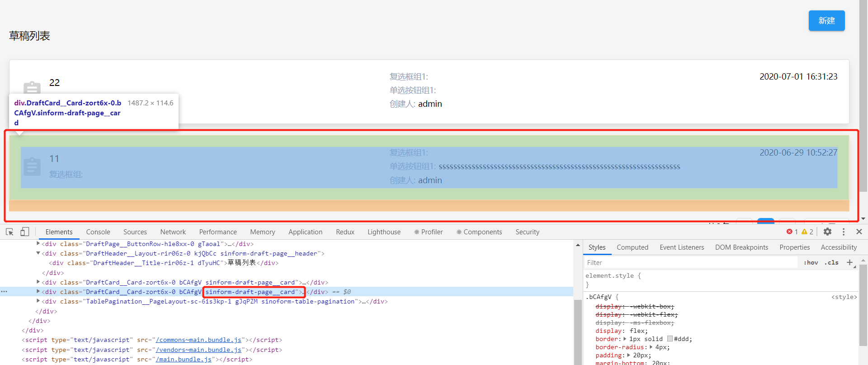Open the Redux tab
868x365 pixels.
345,232
